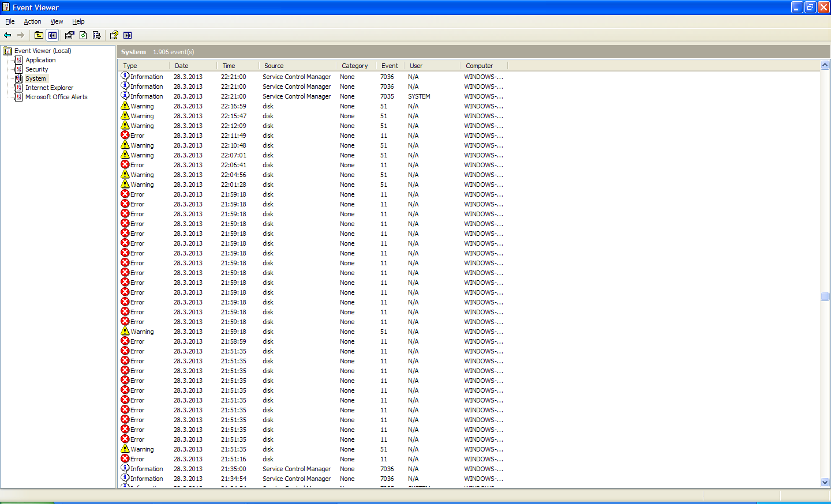The image size is (831, 504).
Task: Sort events by Event column header
Action: pyautogui.click(x=390, y=66)
